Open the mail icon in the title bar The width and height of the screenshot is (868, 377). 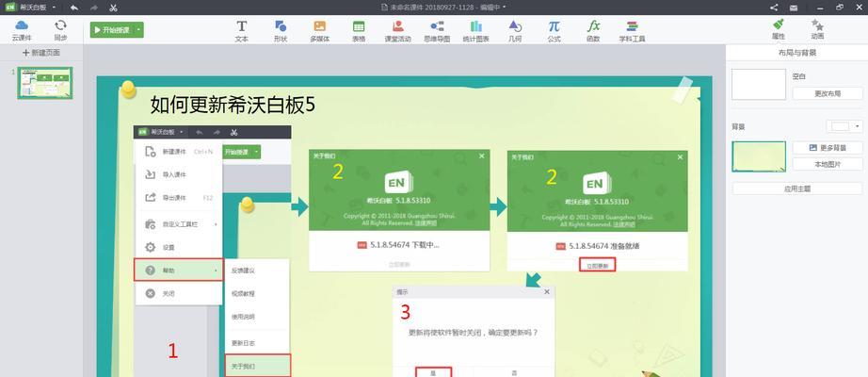794,8
